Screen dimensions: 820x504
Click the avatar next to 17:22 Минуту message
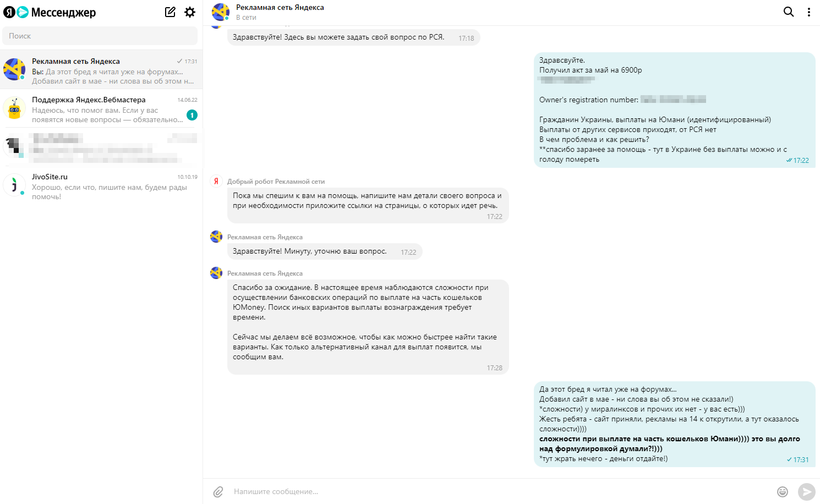[x=216, y=237]
